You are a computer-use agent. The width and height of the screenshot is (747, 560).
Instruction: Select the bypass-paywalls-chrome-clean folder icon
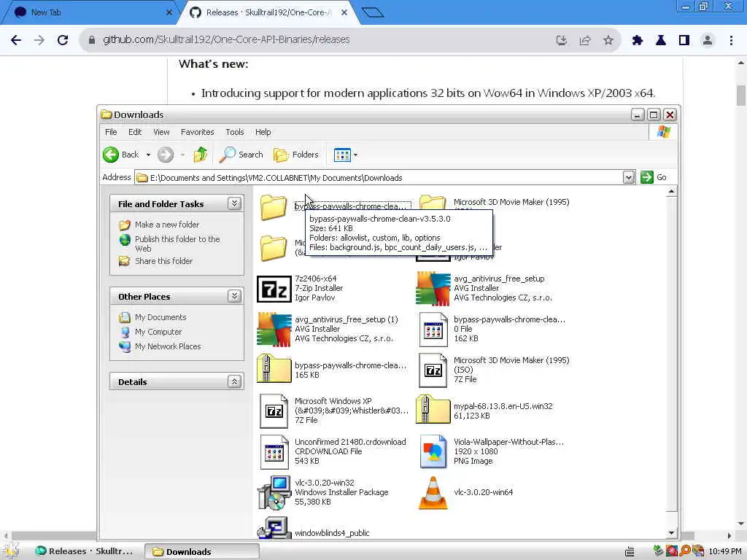274,207
